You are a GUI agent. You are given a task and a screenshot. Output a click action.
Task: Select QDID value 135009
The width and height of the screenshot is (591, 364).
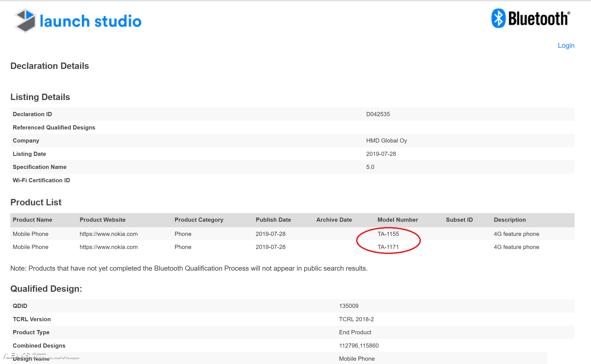349,306
